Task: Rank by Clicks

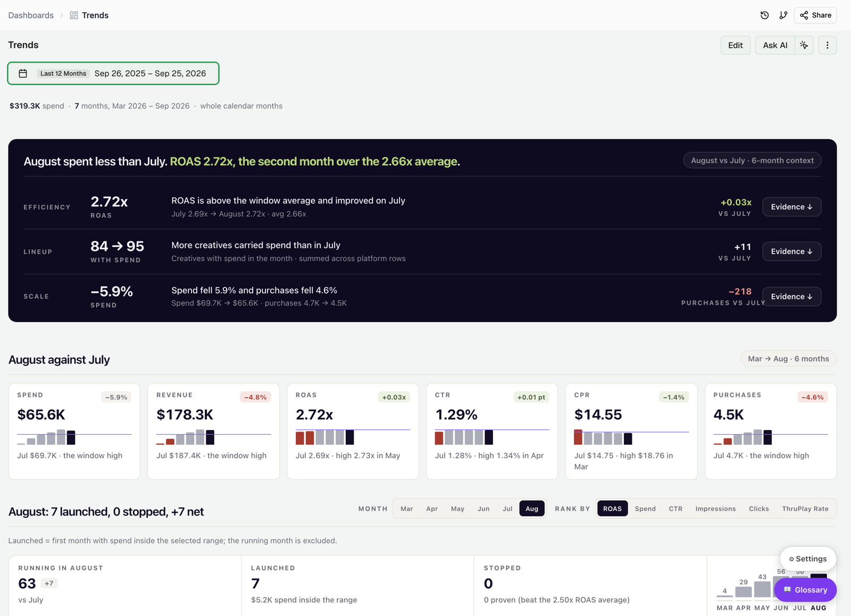Action: pyautogui.click(x=759, y=509)
